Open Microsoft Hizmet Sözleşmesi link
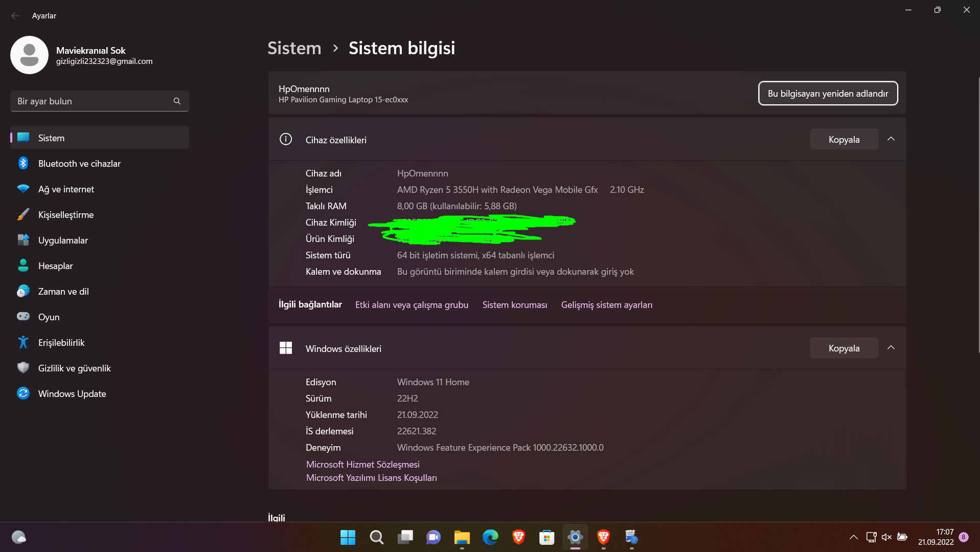 pyautogui.click(x=363, y=465)
